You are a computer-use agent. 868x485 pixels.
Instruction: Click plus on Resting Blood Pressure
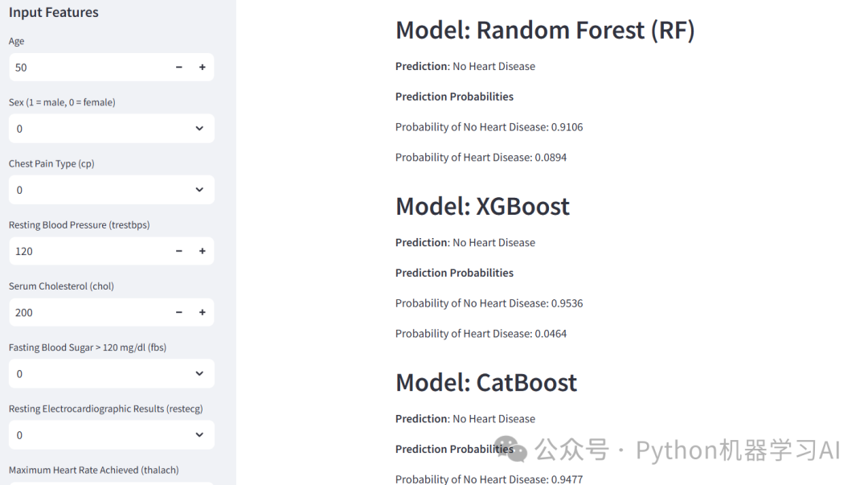tap(203, 251)
